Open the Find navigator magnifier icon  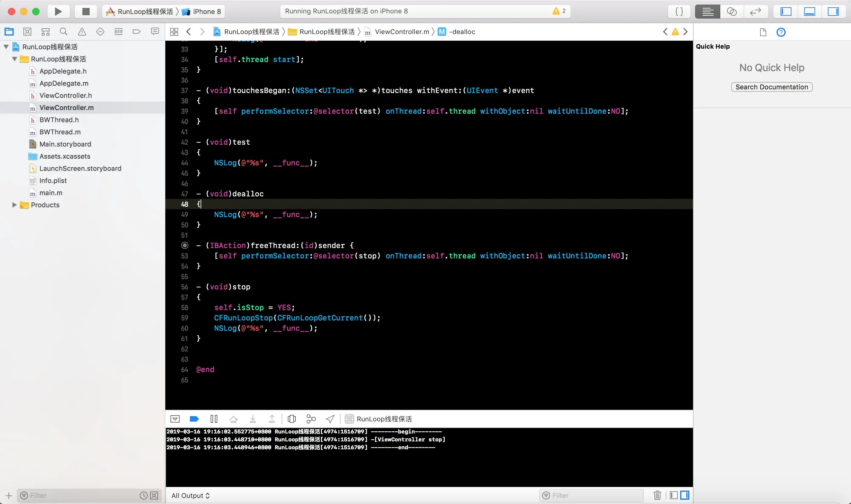pyautogui.click(x=64, y=32)
